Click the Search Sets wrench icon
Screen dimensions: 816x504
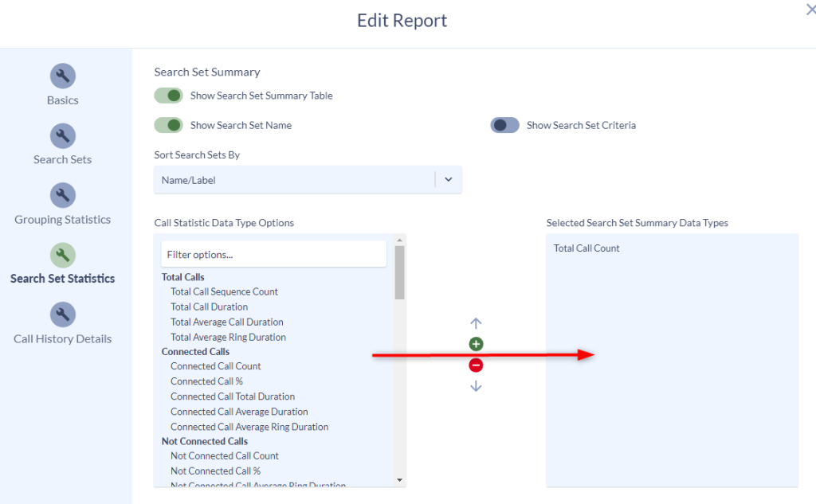pos(62,135)
